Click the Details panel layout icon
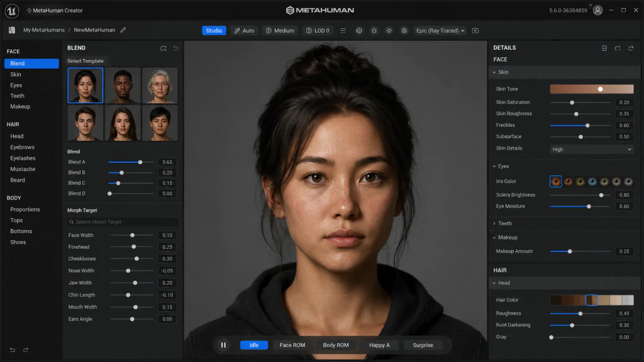This screenshot has height=362, width=644. click(x=604, y=48)
